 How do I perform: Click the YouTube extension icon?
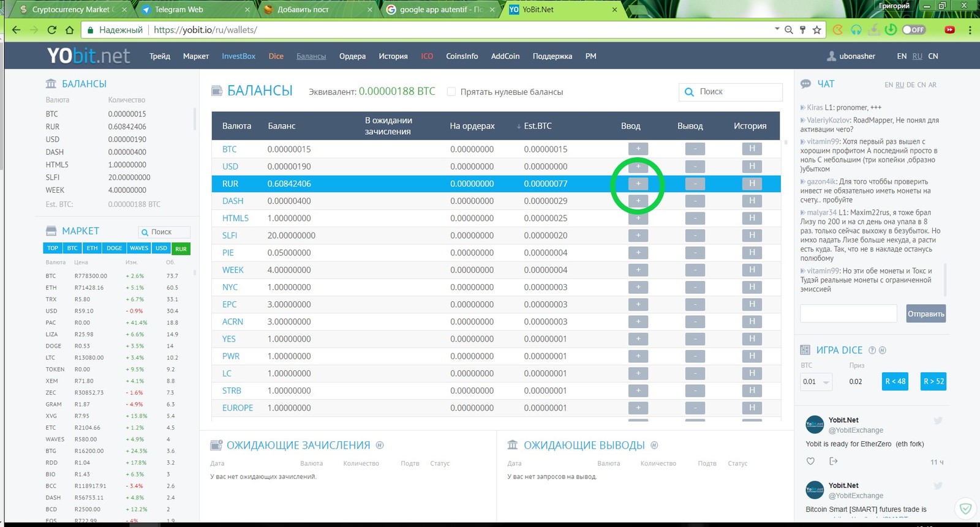[949, 29]
